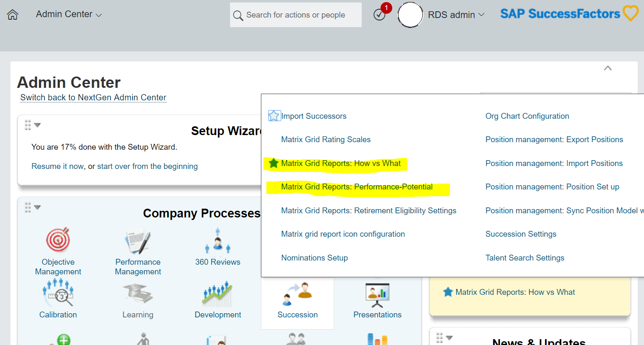Click the Objective Management label
The width and height of the screenshot is (644, 345).
(x=58, y=267)
